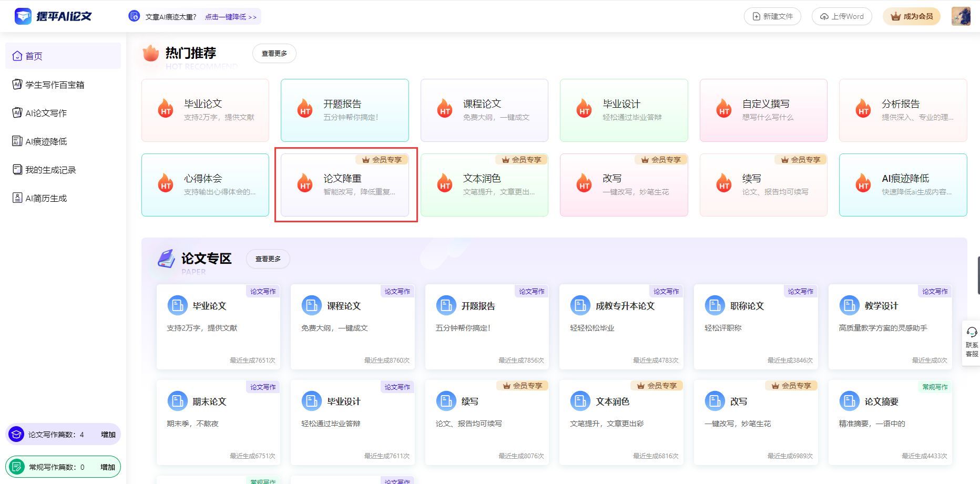The width and height of the screenshot is (980, 484).
Task: Click the 新建文件 button
Action: point(772,16)
